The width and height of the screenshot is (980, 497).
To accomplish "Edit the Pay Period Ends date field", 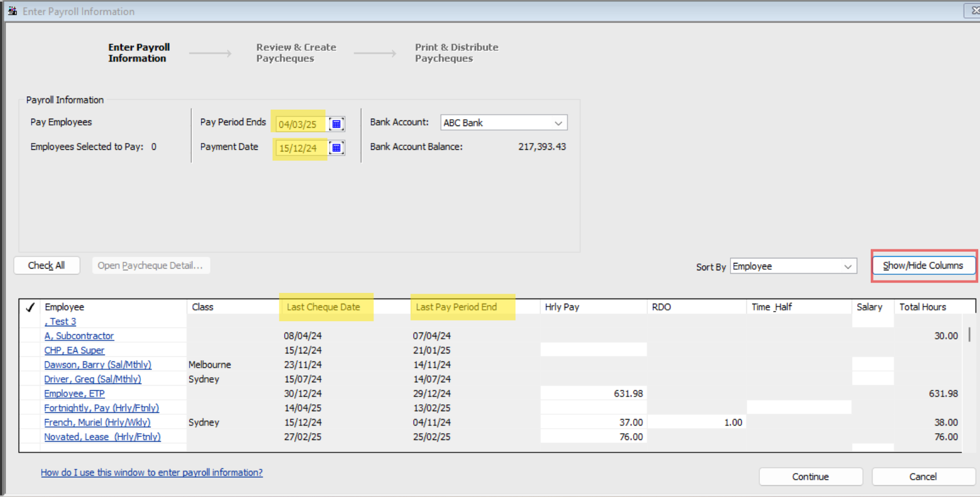I will click(300, 124).
